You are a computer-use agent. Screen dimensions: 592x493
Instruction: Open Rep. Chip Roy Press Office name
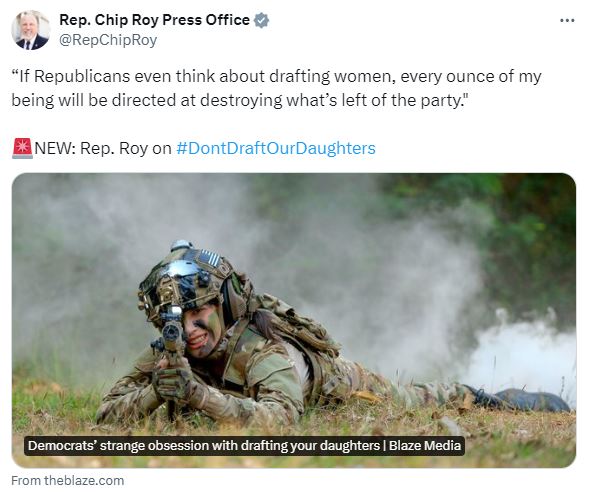click(154, 20)
